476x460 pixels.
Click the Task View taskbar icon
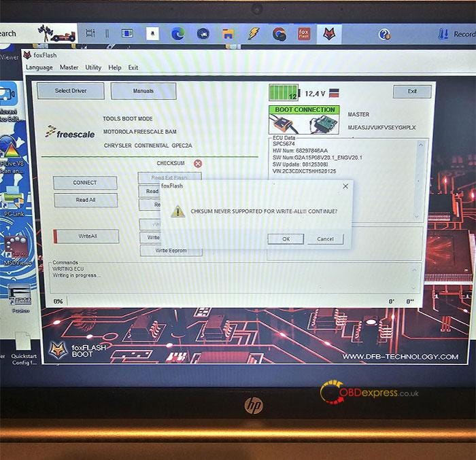[90, 33]
